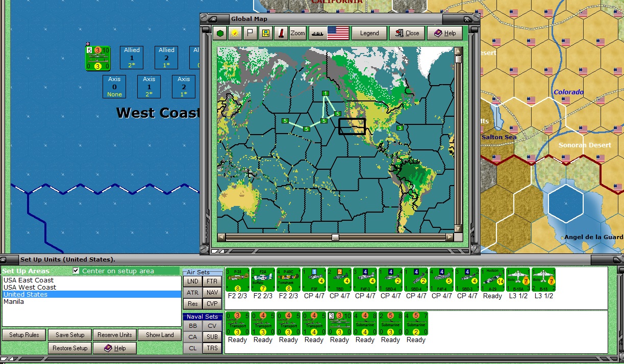Select the Hudson A-29 aircraft counter
This screenshot has height=364, width=624.
(x=492, y=280)
